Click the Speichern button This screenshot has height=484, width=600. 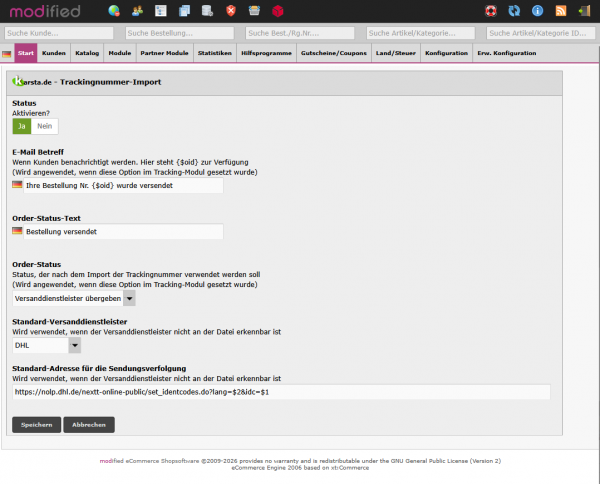point(37,425)
